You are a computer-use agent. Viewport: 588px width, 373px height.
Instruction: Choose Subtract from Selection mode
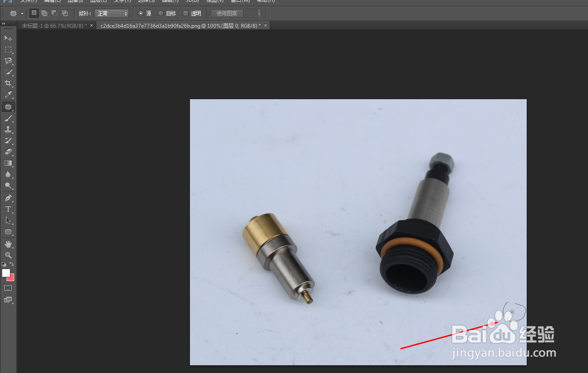pos(54,13)
